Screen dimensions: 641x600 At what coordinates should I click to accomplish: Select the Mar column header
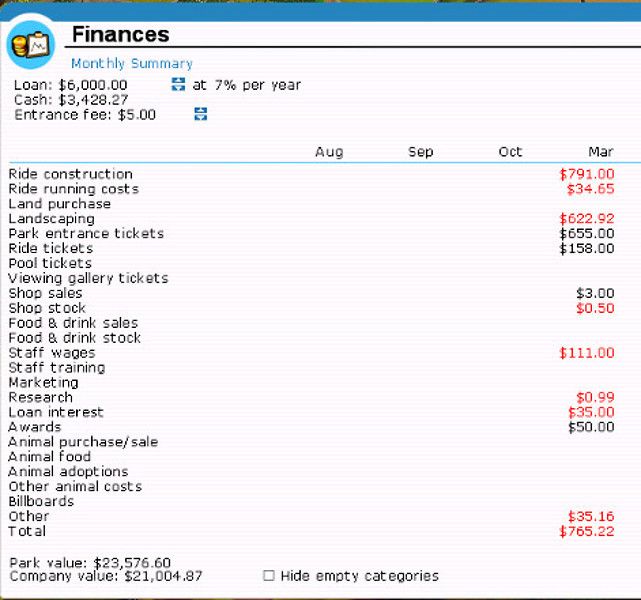click(x=601, y=152)
